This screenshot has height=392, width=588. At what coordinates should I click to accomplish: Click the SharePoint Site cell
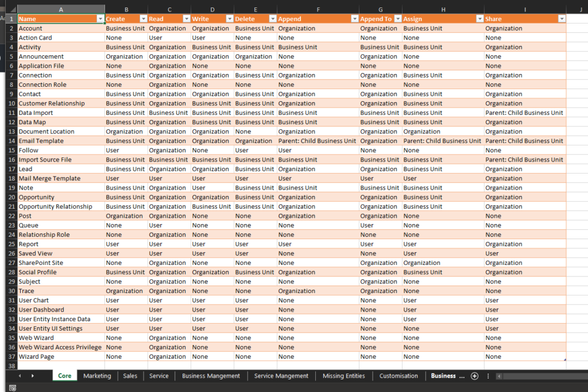coord(61,263)
